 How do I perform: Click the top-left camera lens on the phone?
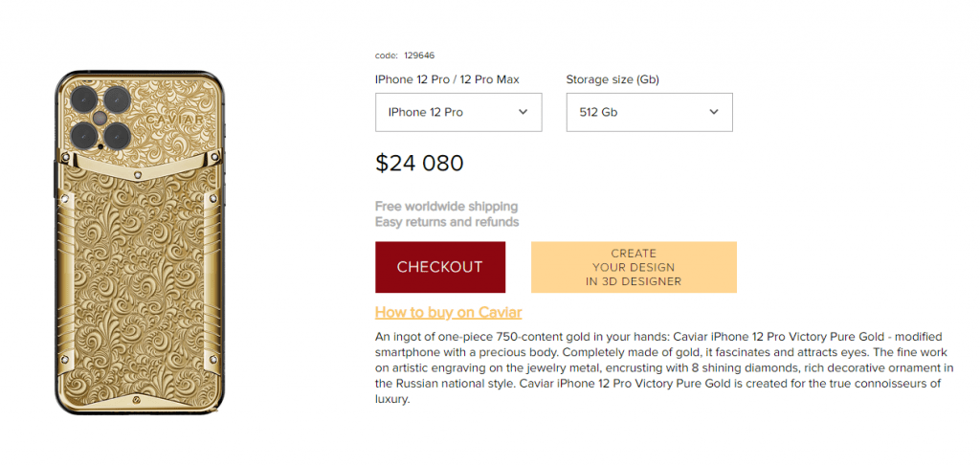83,100
